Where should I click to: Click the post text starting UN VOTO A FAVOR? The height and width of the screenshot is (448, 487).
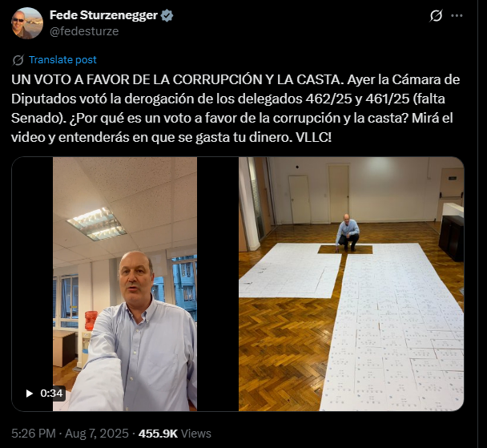(x=235, y=108)
